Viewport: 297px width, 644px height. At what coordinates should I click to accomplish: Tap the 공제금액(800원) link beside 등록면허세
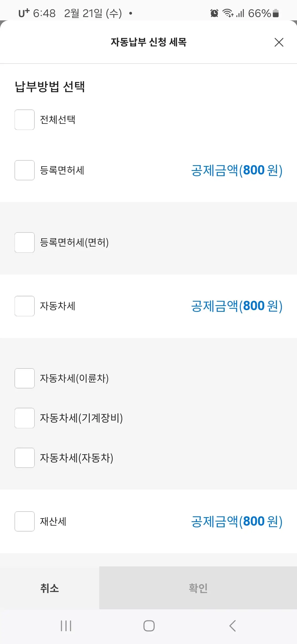236,171
